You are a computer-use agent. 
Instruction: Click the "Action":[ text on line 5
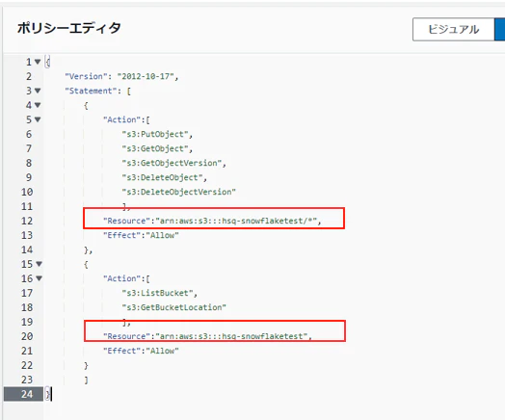[x=126, y=119]
